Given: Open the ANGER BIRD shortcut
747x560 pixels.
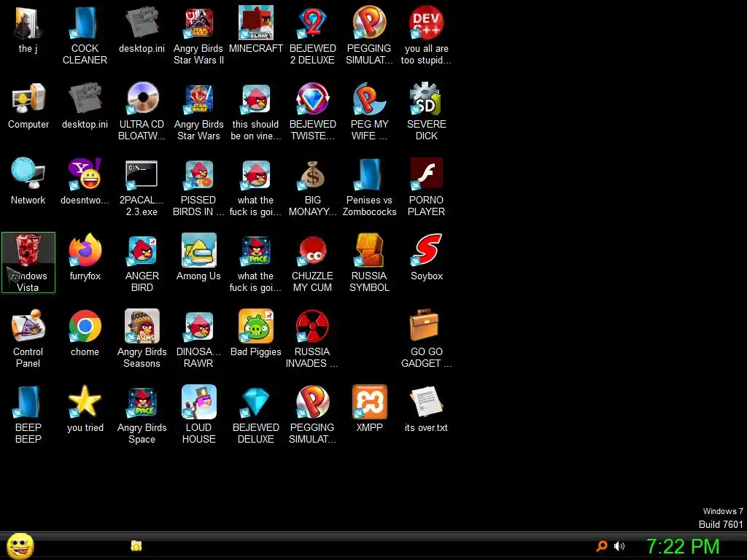Looking at the screenshot, I should pos(142,262).
